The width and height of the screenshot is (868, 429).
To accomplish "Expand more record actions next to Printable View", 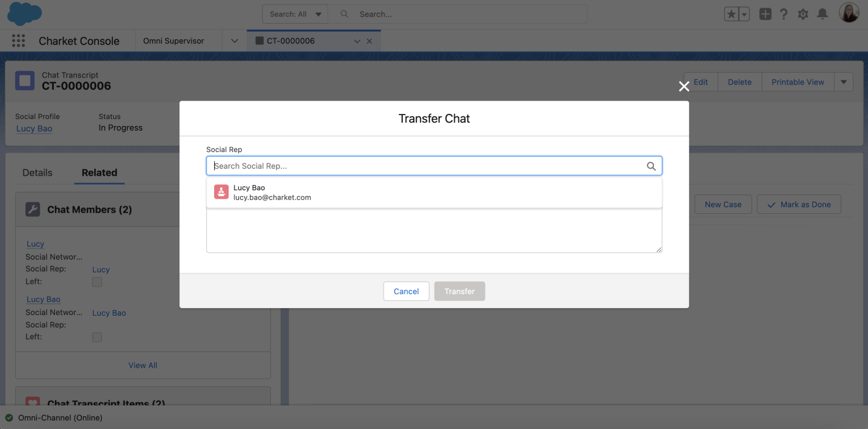I will click(x=844, y=82).
